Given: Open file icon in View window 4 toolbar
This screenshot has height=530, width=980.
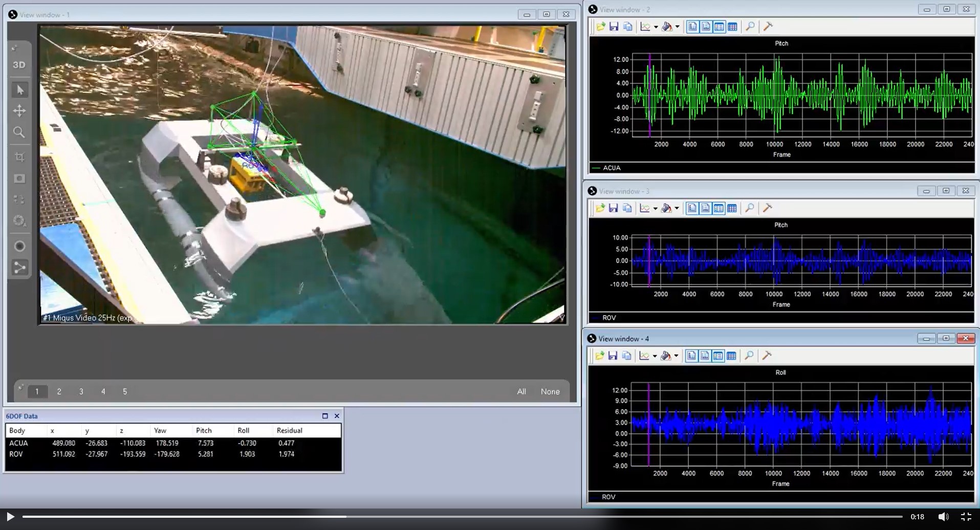Looking at the screenshot, I should click(599, 356).
